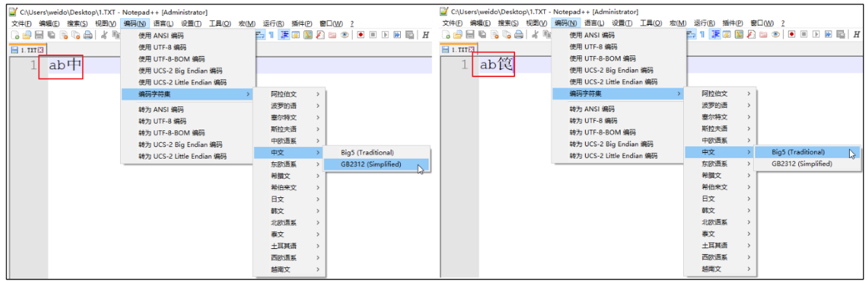Toggle show all characters icon in left window
Image resolution: width=868 pixels, height=281 pixels.
click(x=271, y=35)
